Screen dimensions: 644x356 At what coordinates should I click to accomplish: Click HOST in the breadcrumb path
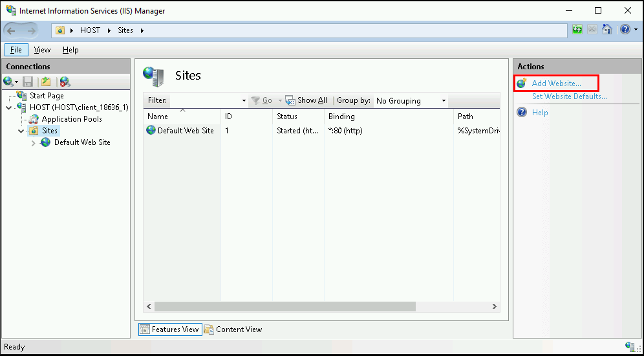(90, 30)
